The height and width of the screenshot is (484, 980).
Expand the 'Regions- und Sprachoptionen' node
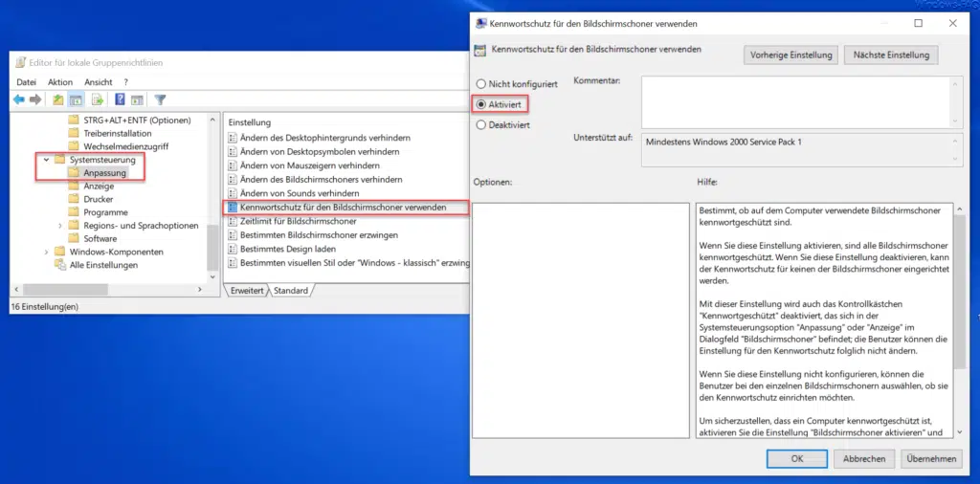pos(60,226)
